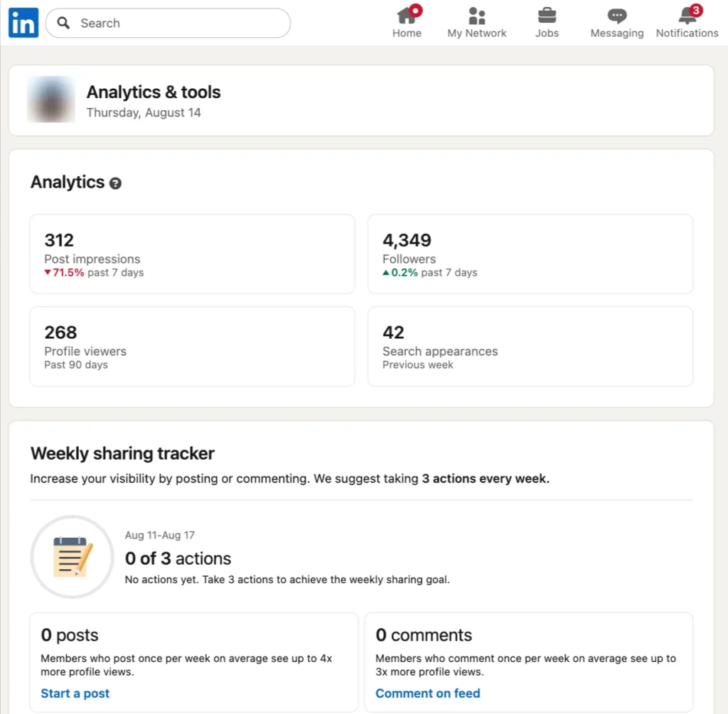Viewport: 728px width, 714px height.
Task: Click the green up-arrow 0.2% indicator
Action: pos(400,272)
